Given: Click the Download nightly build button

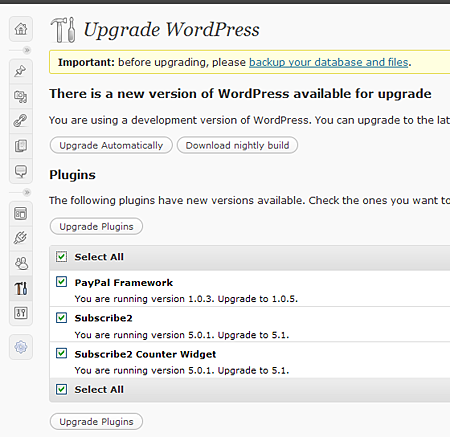Looking at the screenshot, I should pyautogui.click(x=237, y=145).
